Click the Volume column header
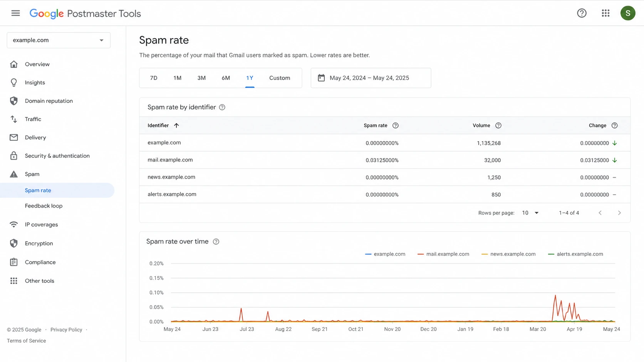 (x=481, y=125)
